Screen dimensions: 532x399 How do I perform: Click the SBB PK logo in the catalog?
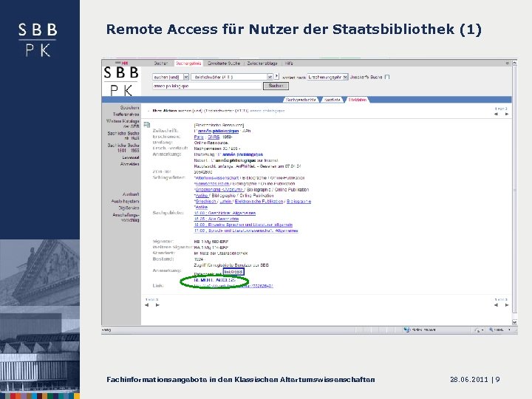click(x=121, y=81)
